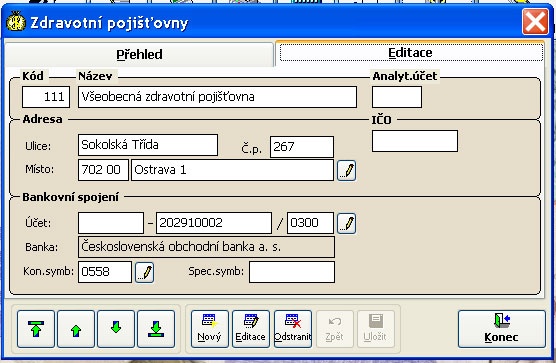
Task: Close the Zdravotní pojišťovny window
Action: pyautogui.click(x=535, y=22)
